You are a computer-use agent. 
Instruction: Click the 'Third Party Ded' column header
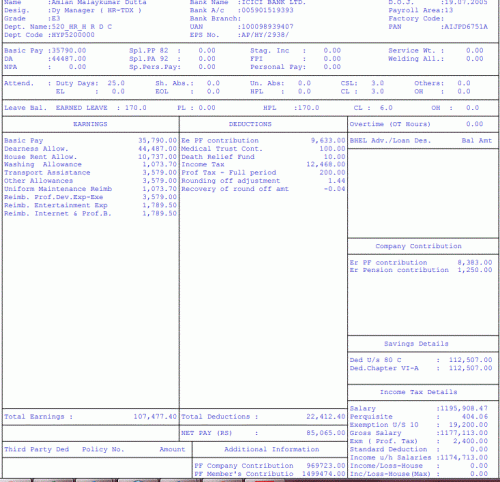37,449
